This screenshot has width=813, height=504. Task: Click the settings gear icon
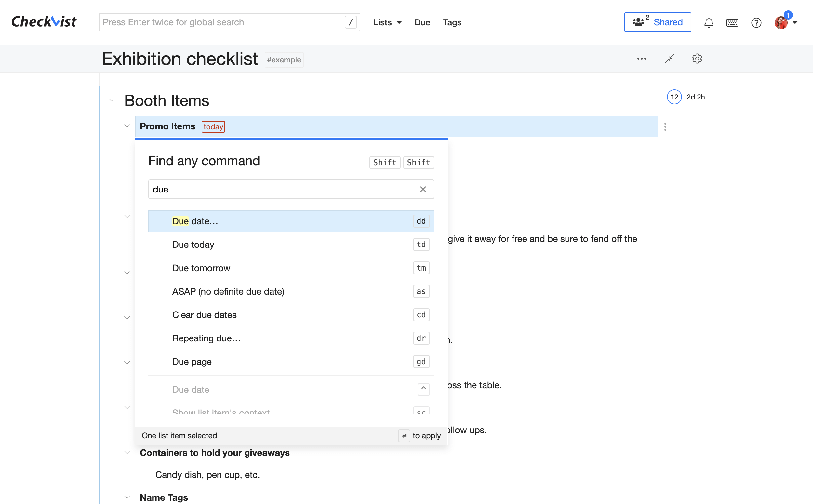pos(696,58)
